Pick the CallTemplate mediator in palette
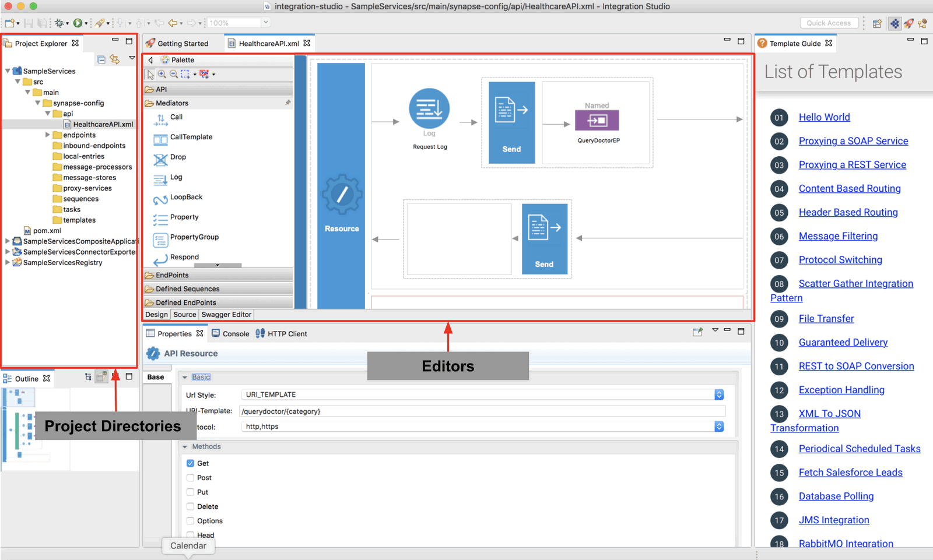 [183, 138]
